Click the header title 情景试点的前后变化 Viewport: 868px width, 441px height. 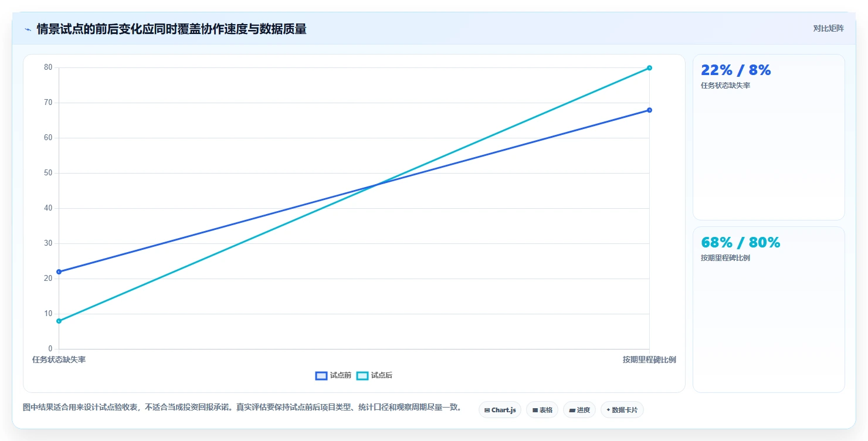pos(171,29)
